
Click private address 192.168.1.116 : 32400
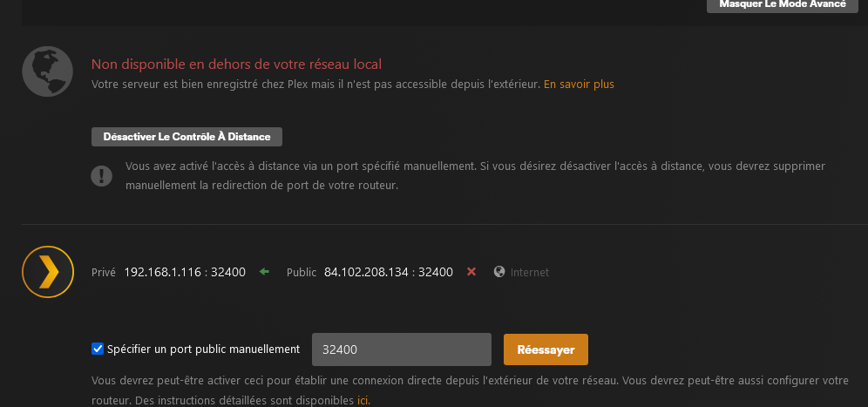pos(185,272)
